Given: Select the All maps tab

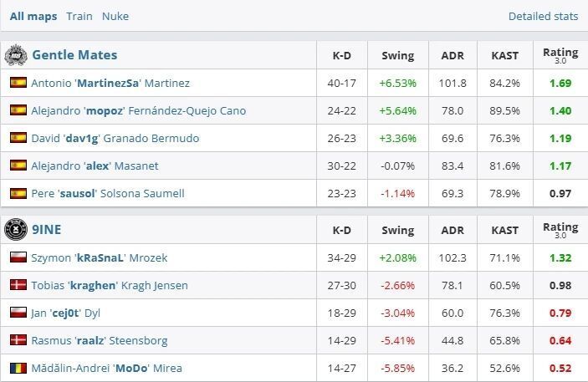Looking at the screenshot, I should tap(33, 16).
